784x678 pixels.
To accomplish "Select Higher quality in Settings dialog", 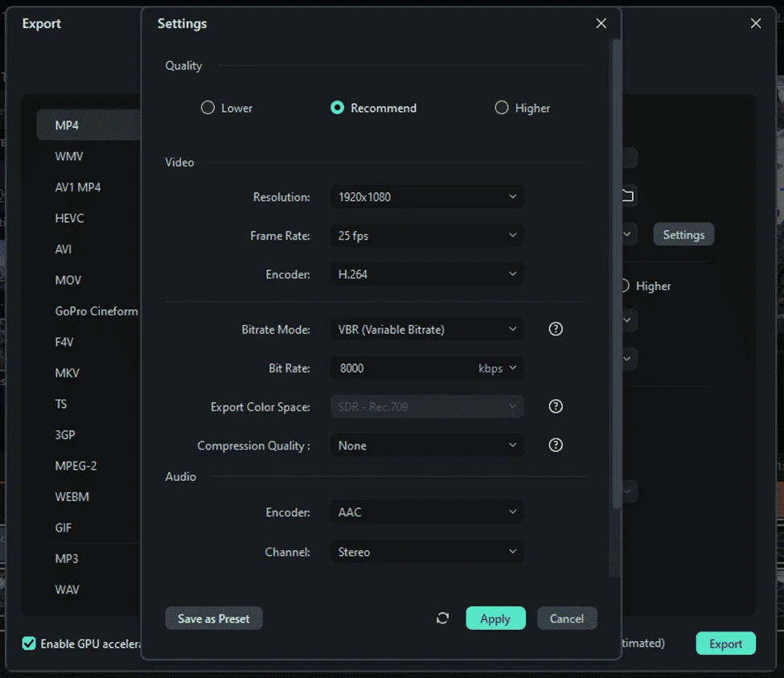I will [522, 108].
